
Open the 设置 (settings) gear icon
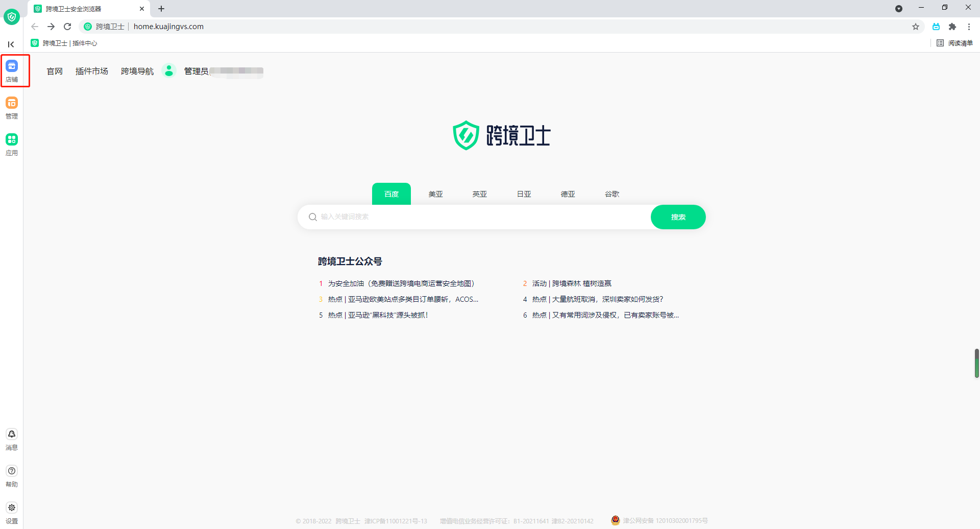(12, 508)
